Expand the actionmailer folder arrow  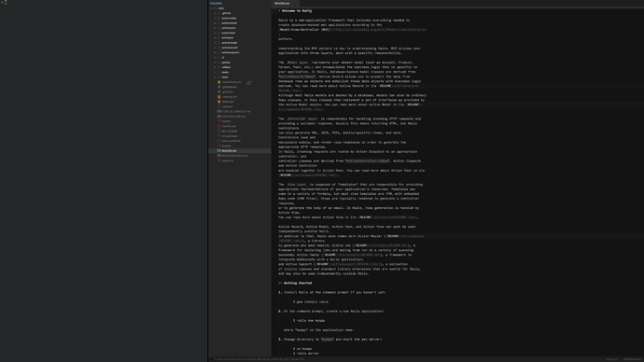pos(215,23)
